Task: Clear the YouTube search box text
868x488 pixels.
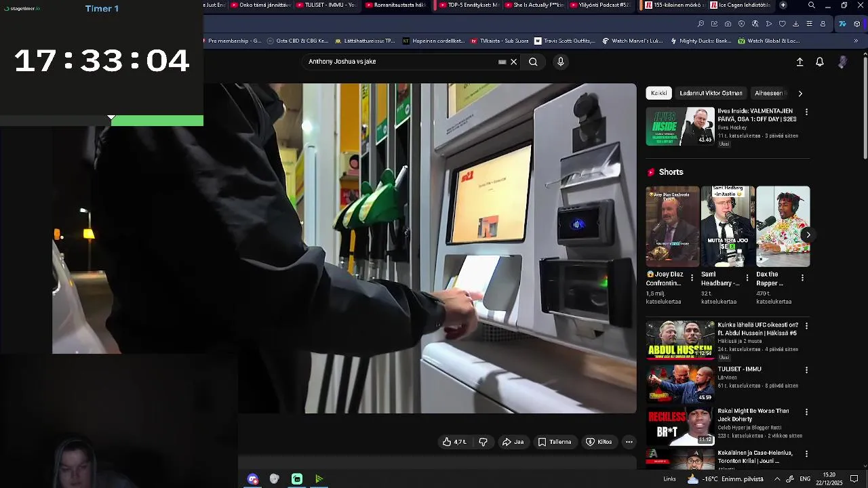Action: [x=513, y=62]
